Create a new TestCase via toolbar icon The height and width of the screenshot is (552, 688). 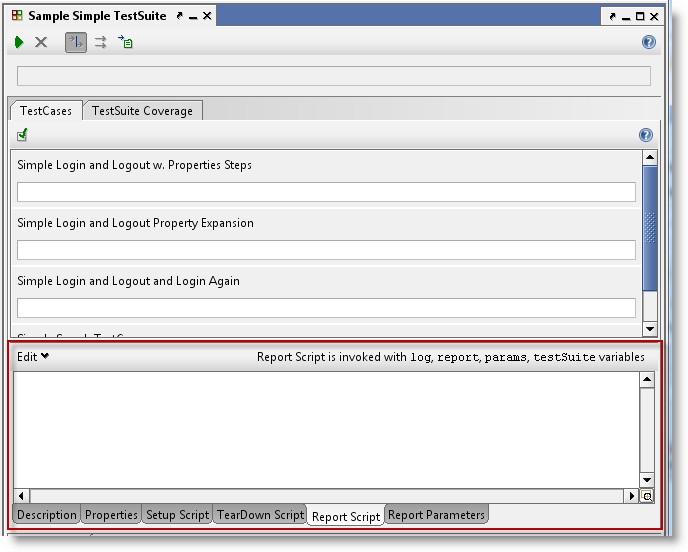125,42
